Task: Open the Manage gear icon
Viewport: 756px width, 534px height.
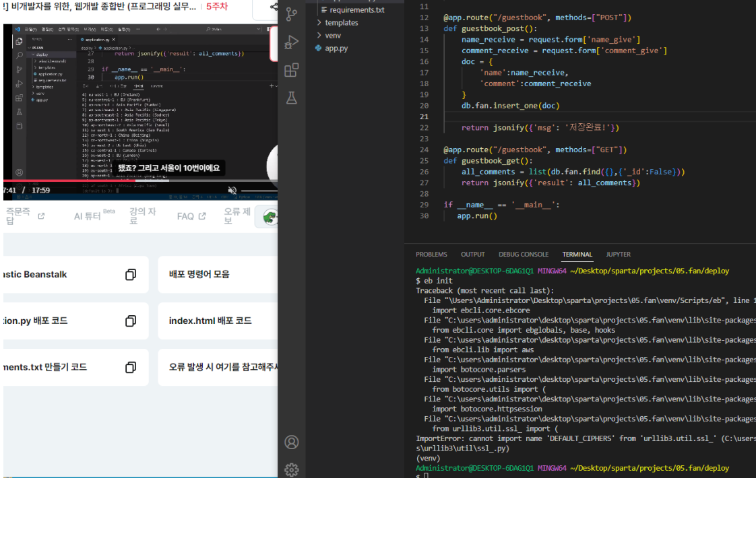Action: (x=292, y=470)
